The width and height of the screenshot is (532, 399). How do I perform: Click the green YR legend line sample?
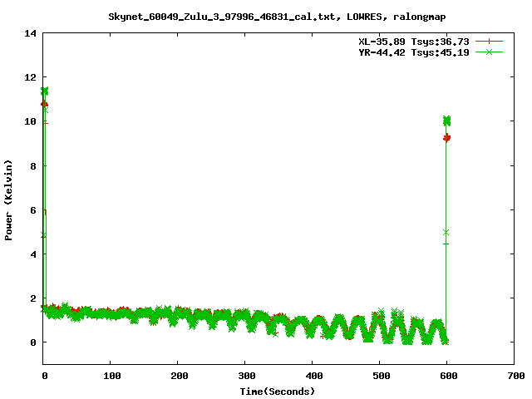(489, 52)
